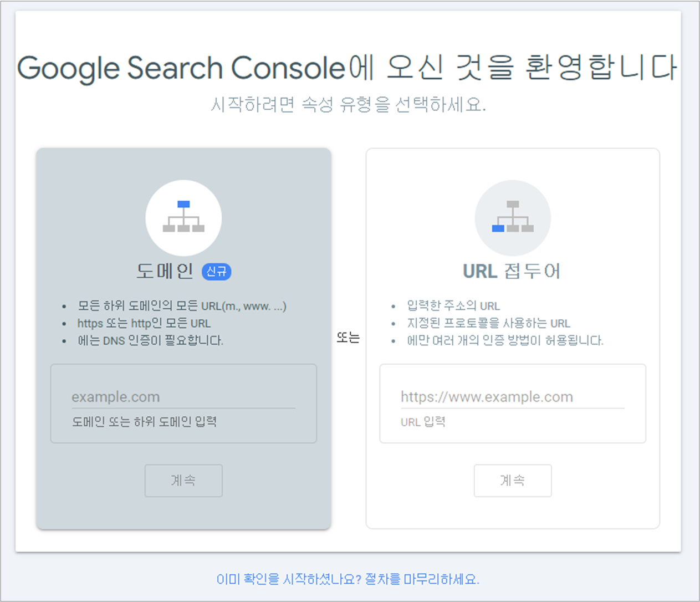The width and height of the screenshot is (700, 602).
Task: Click the 계속 button under 도메인
Action: 183,481
